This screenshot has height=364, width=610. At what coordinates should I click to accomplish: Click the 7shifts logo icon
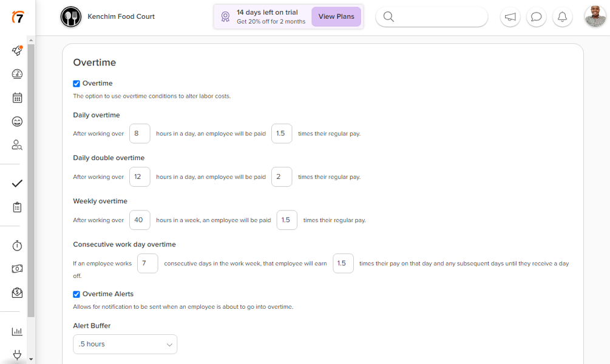coord(18,17)
